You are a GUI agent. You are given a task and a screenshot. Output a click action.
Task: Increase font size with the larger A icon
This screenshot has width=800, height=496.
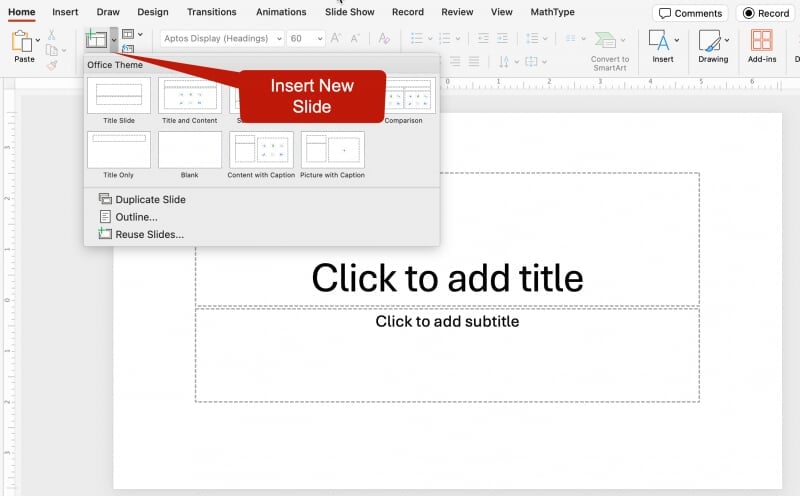[x=336, y=38]
